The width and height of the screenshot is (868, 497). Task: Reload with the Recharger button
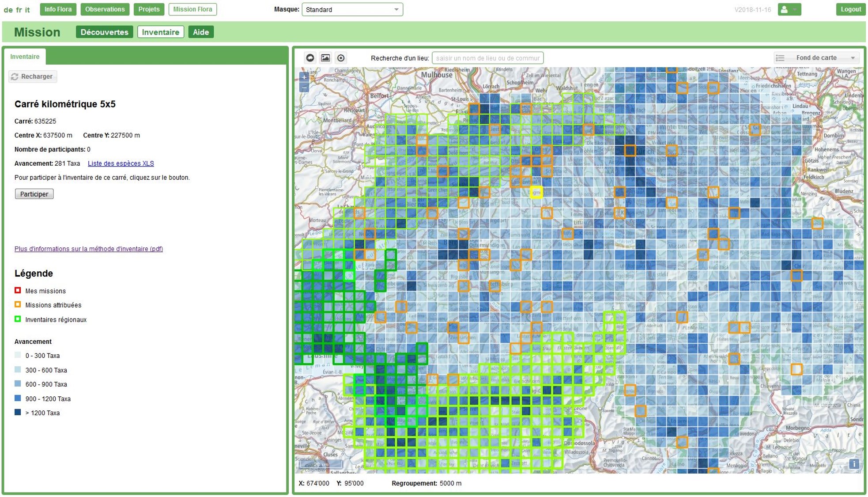(32, 76)
